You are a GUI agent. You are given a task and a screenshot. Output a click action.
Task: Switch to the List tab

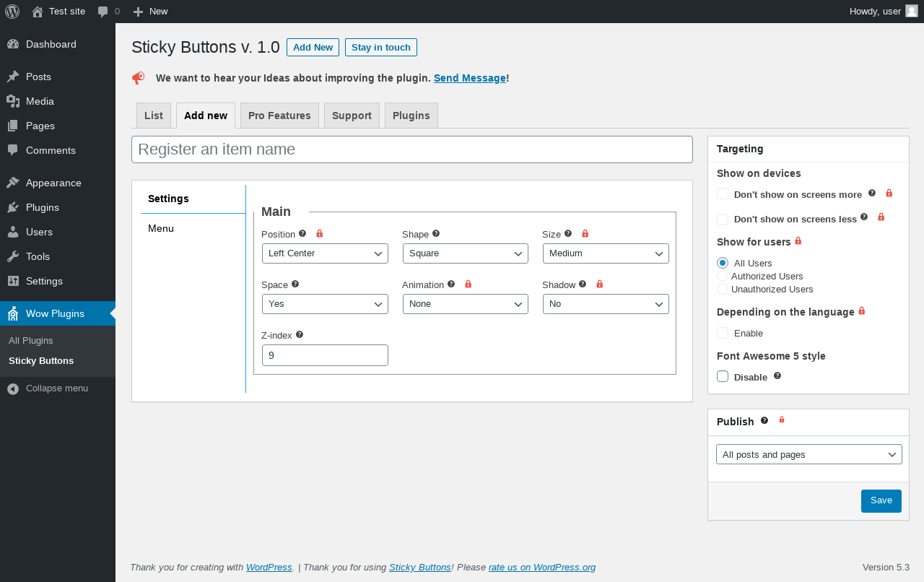click(154, 116)
